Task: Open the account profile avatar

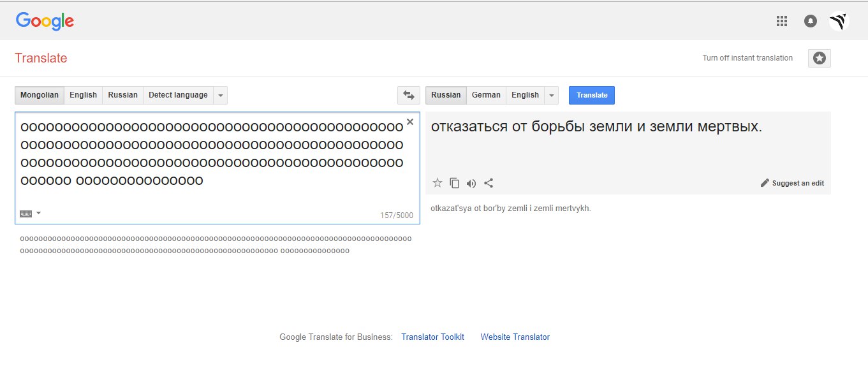Action: (x=839, y=21)
